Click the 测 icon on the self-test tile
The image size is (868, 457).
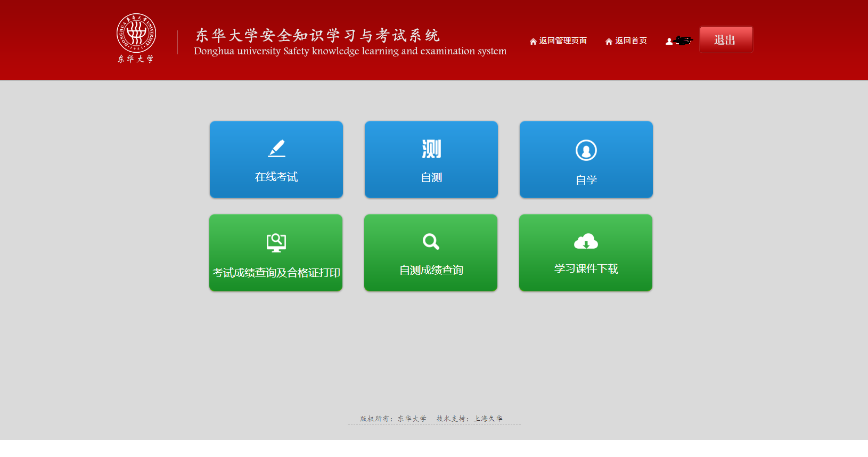[431, 149]
